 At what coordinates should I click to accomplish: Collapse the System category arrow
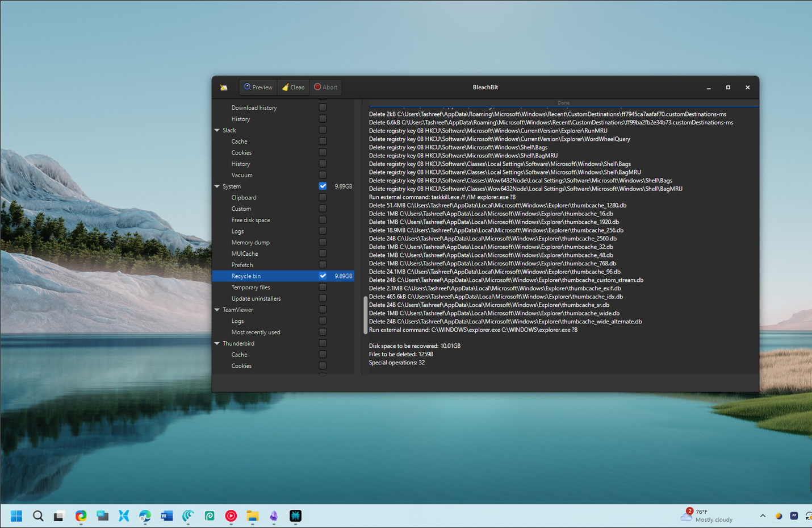[x=217, y=186]
